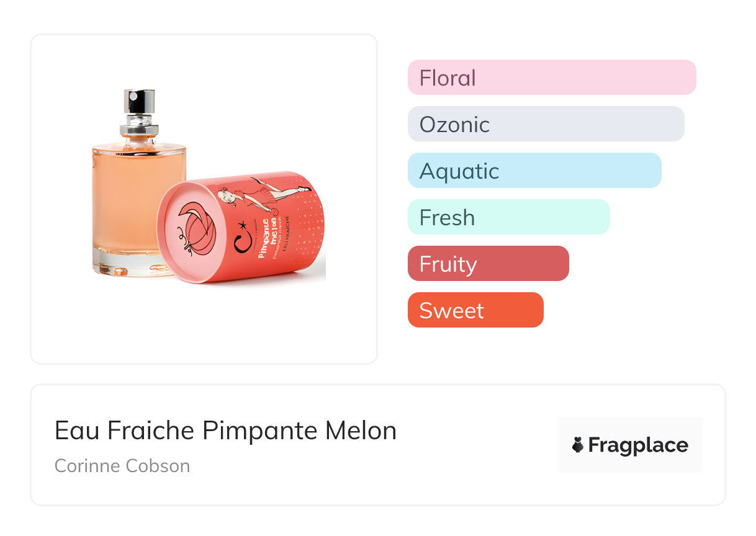
Task: Open the Corinne Cobson brand link
Action: (x=122, y=466)
